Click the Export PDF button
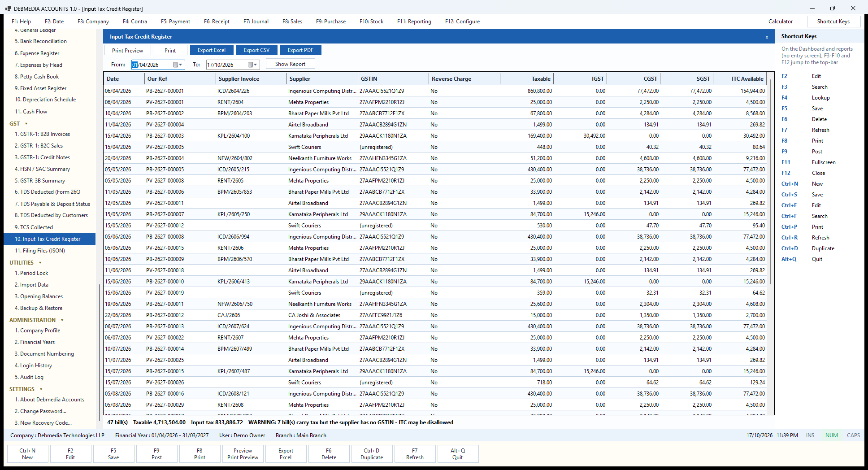 [300, 50]
